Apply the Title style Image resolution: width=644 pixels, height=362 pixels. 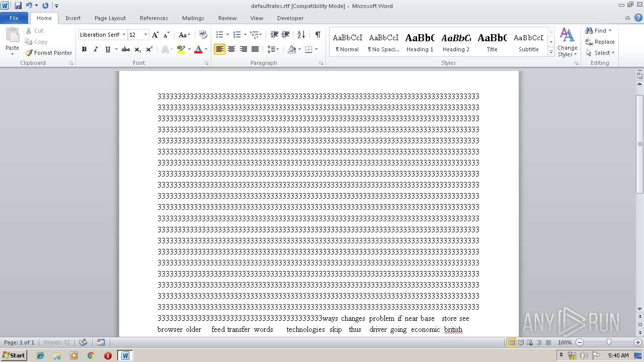pos(492,42)
